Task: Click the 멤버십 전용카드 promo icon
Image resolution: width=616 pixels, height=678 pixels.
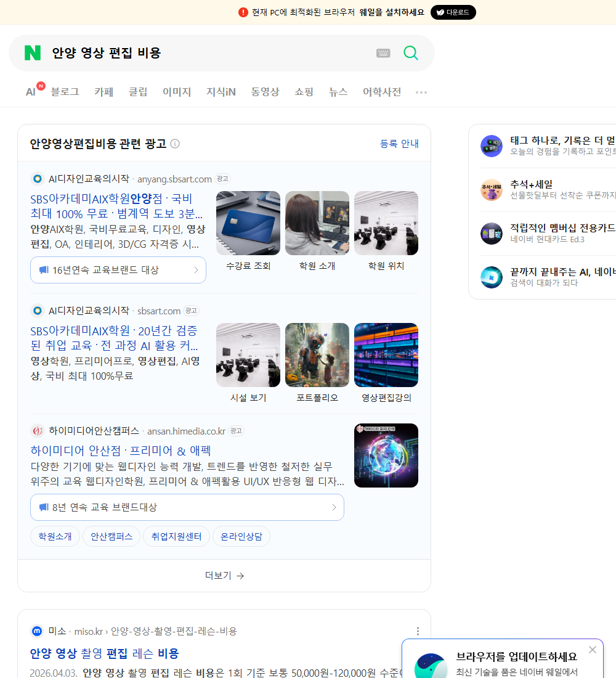Action: (x=492, y=234)
